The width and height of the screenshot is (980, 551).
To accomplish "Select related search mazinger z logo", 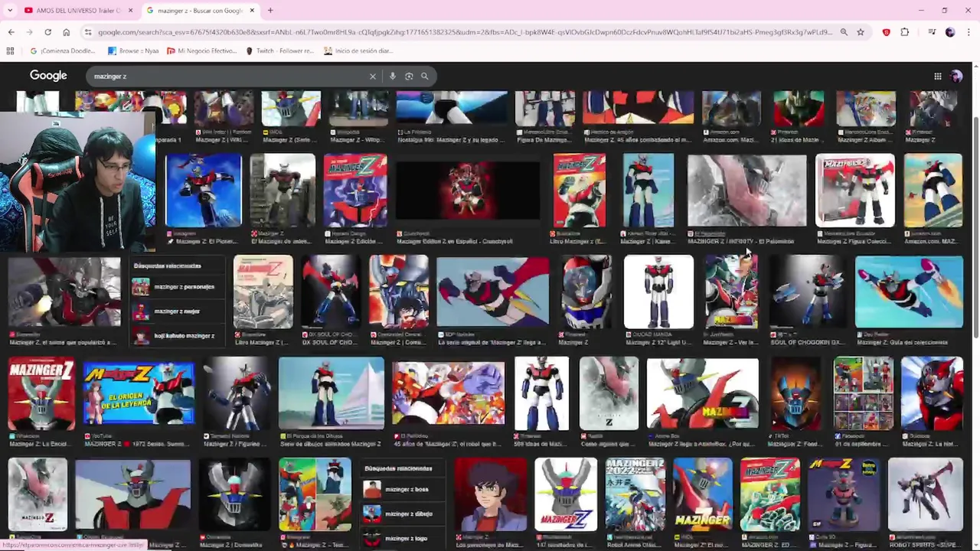I will pos(402,538).
